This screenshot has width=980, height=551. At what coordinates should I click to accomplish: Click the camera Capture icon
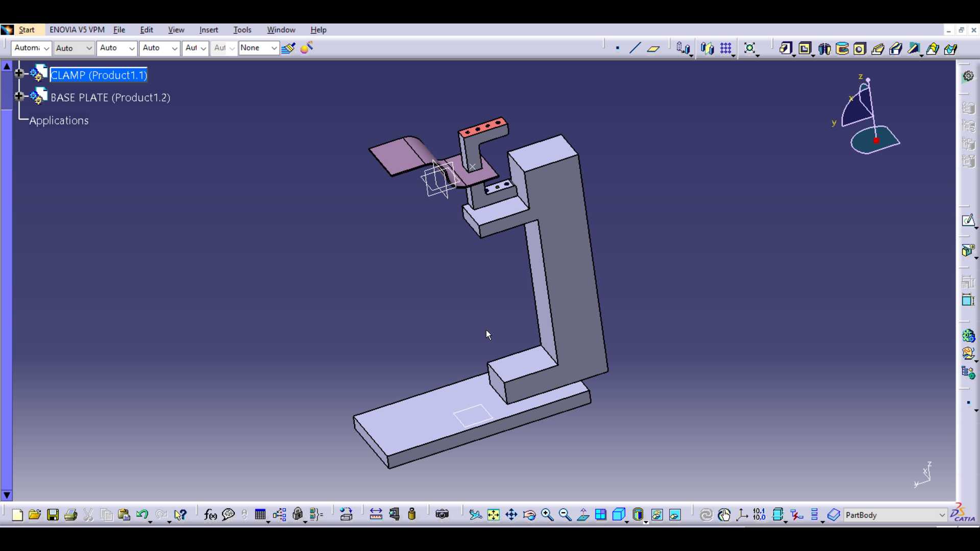(442, 515)
